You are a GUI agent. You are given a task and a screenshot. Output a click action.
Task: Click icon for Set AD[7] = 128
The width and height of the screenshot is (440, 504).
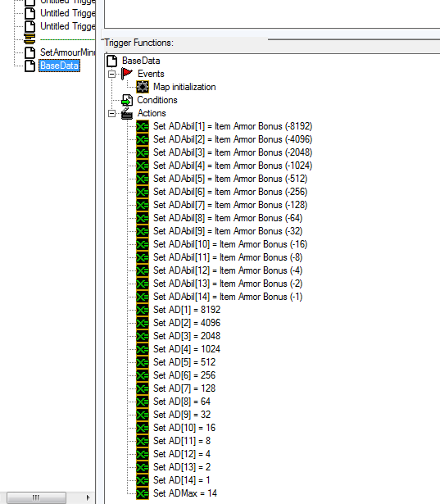(x=143, y=388)
